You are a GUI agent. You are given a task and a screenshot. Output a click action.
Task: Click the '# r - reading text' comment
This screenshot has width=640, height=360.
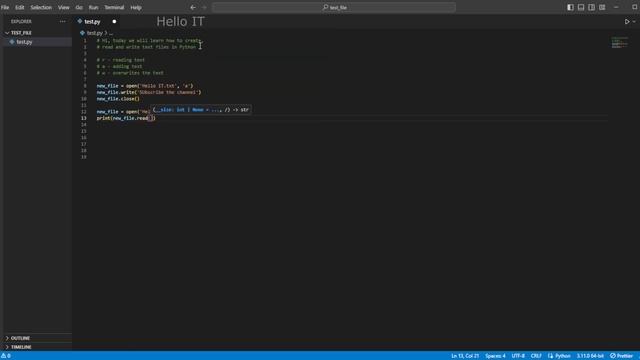[121, 60]
